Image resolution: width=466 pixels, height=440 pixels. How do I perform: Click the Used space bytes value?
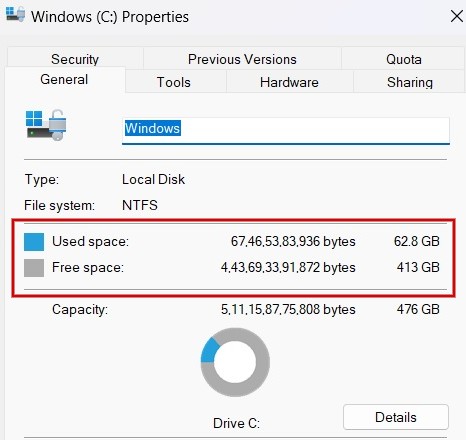click(293, 241)
